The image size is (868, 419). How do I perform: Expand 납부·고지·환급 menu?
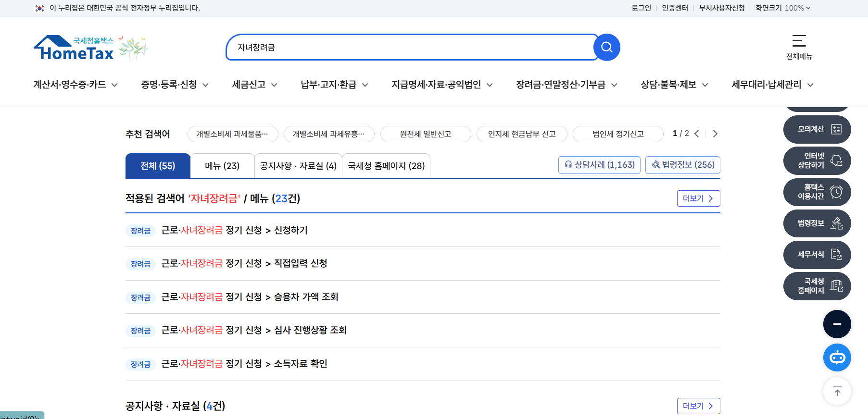point(334,85)
